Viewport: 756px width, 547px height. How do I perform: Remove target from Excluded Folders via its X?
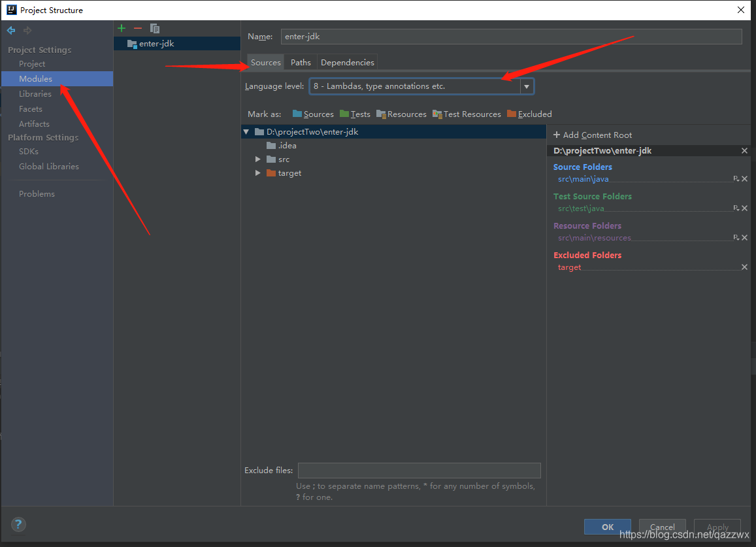pos(744,267)
